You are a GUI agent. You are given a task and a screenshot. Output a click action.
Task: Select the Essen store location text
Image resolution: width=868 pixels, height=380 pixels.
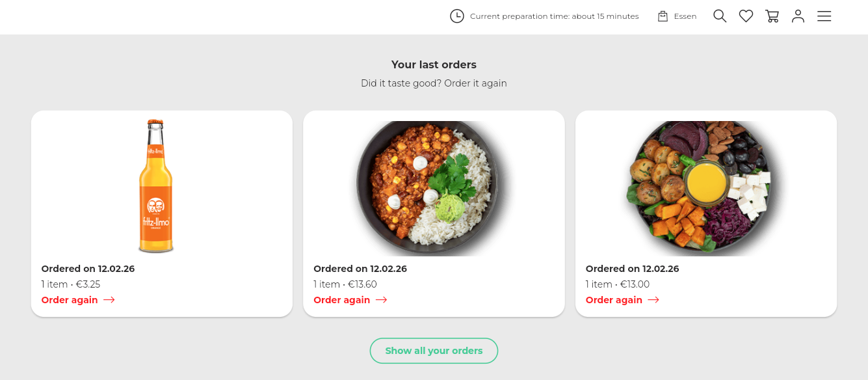(x=685, y=16)
